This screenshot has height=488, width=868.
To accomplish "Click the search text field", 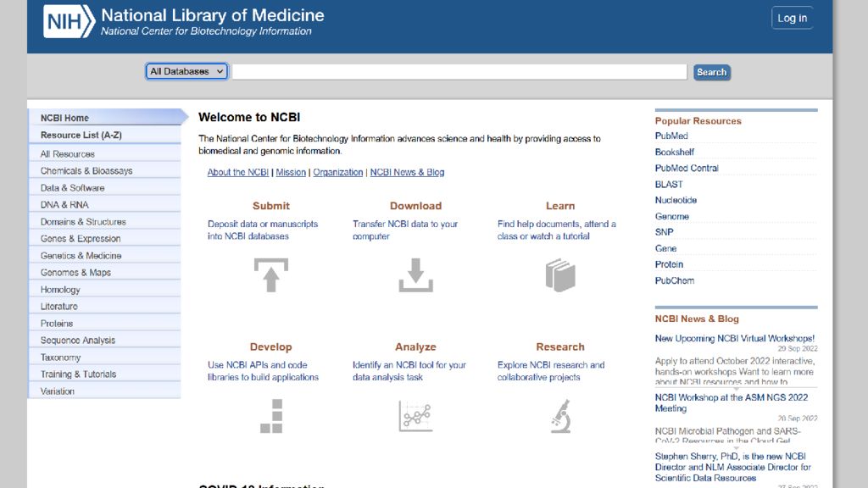I will 459,72.
